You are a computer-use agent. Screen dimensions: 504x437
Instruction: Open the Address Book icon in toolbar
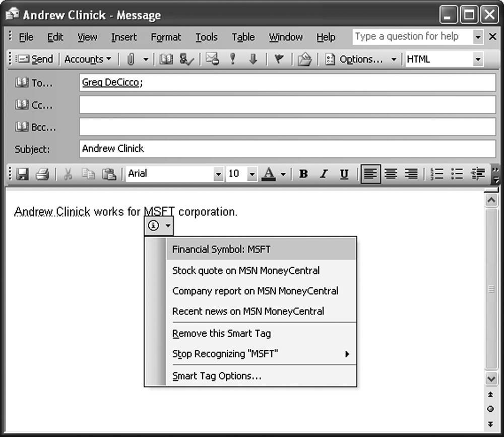click(x=166, y=59)
